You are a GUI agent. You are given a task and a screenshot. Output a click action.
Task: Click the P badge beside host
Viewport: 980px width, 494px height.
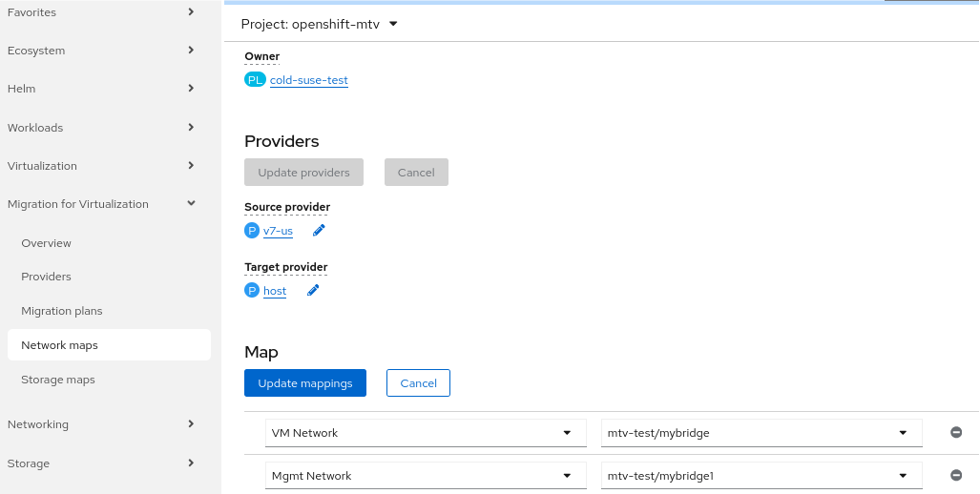252,291
